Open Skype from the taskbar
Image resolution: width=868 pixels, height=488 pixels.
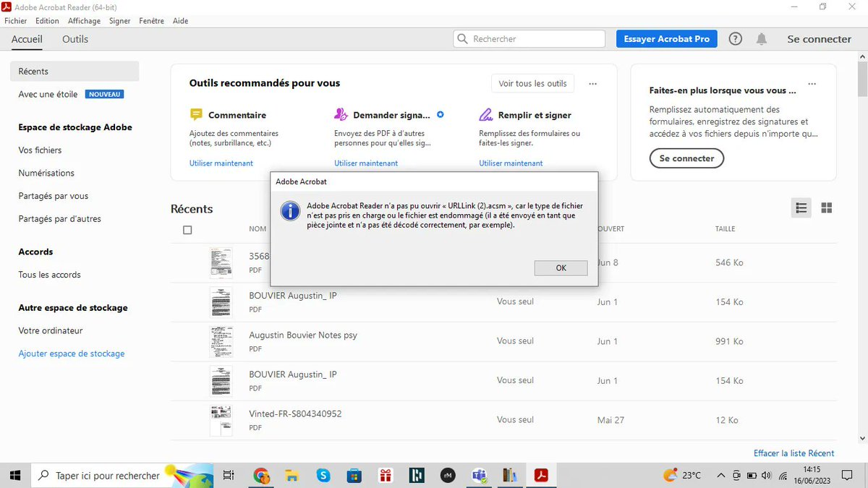coord(323,475)
